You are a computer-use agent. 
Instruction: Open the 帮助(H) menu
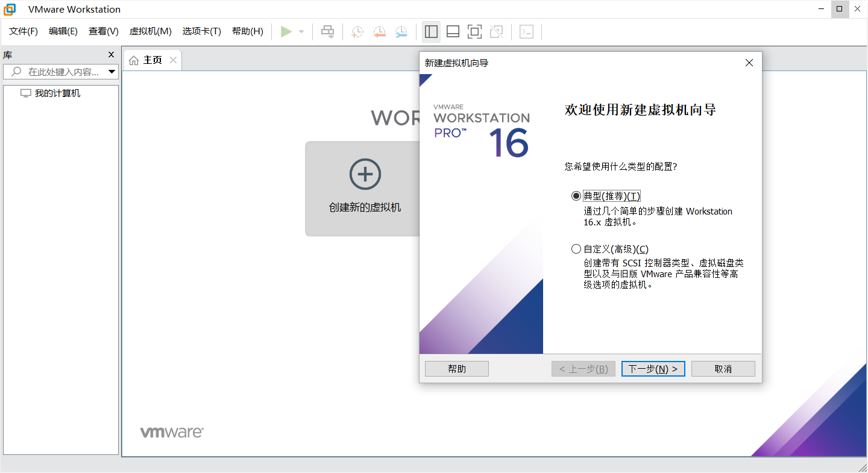(x=247, y=31)
